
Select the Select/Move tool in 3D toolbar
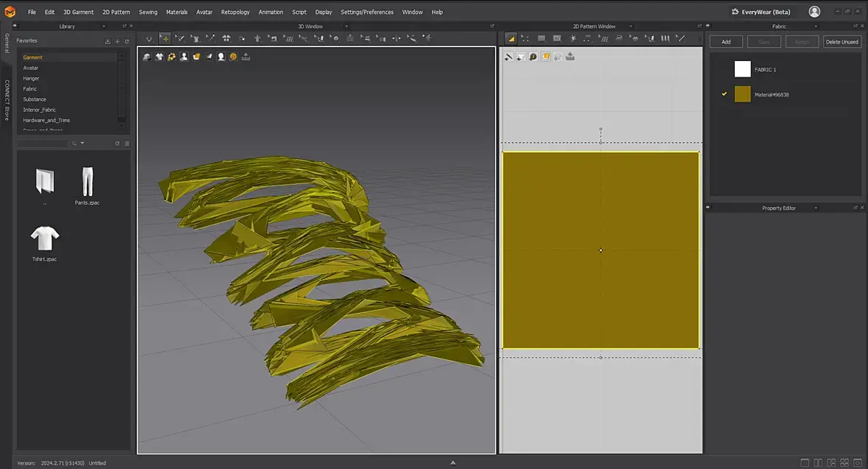pos(165,38)
